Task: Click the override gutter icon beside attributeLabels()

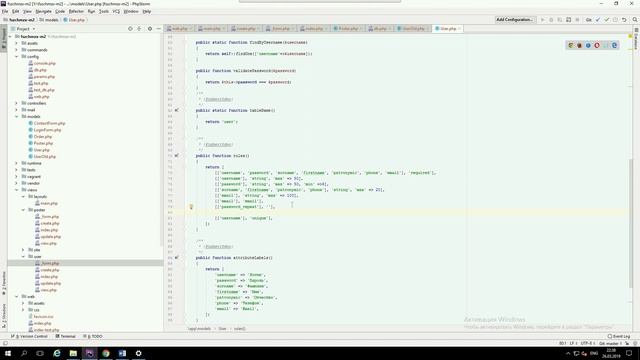Action: [x=177, y=258]
